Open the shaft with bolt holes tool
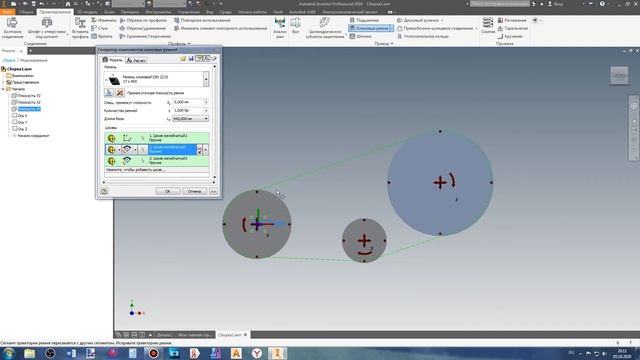The width and height of the screenshot is (640, 360). pos(47,28)
